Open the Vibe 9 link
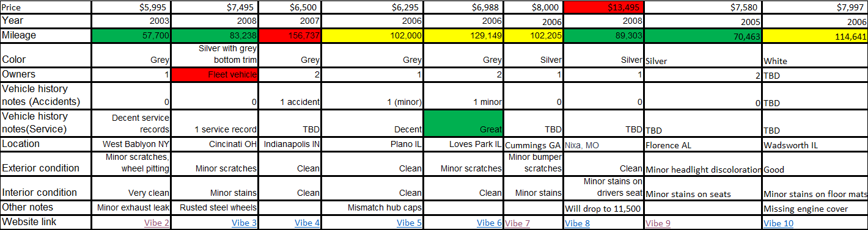Screen dimensions: 868x230 click(x=658, y=223)
